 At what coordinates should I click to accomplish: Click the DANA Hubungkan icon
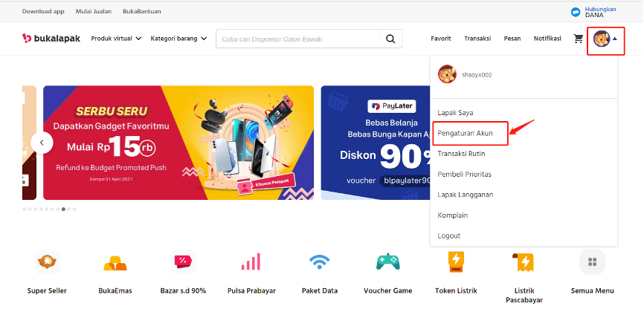click(576, 12)
